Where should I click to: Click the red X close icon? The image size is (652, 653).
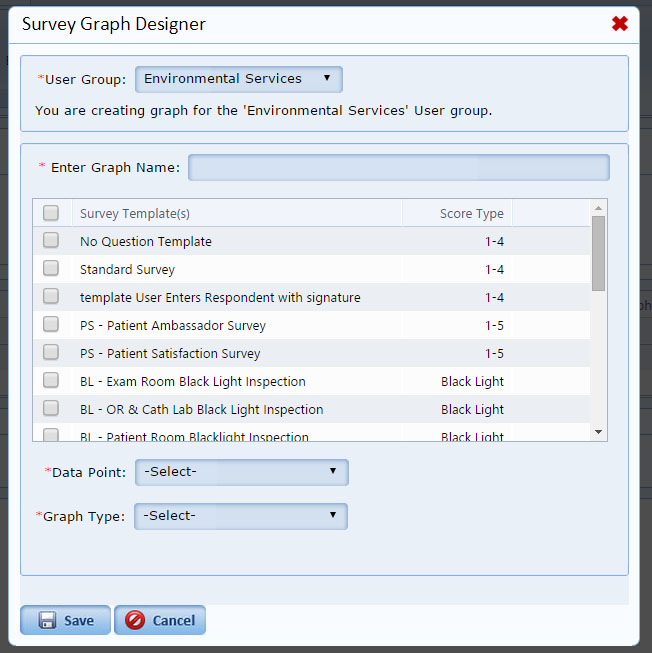pos(620,24)
